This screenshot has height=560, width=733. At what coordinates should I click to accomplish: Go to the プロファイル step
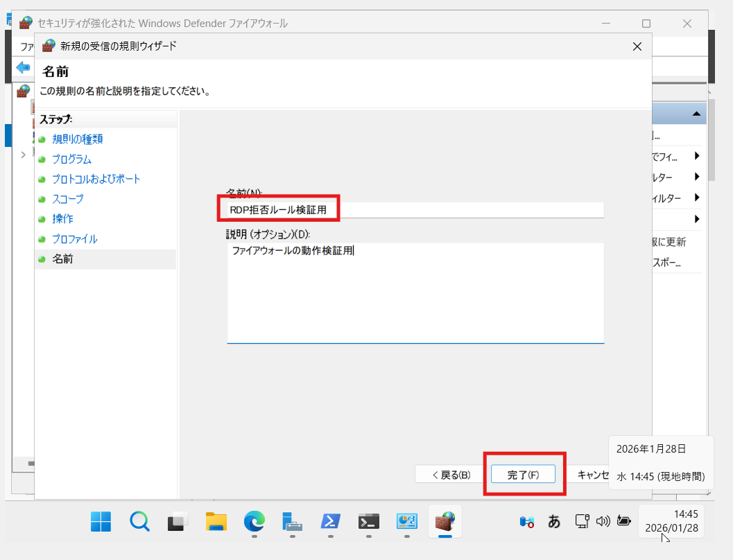(x=75, y=238)
